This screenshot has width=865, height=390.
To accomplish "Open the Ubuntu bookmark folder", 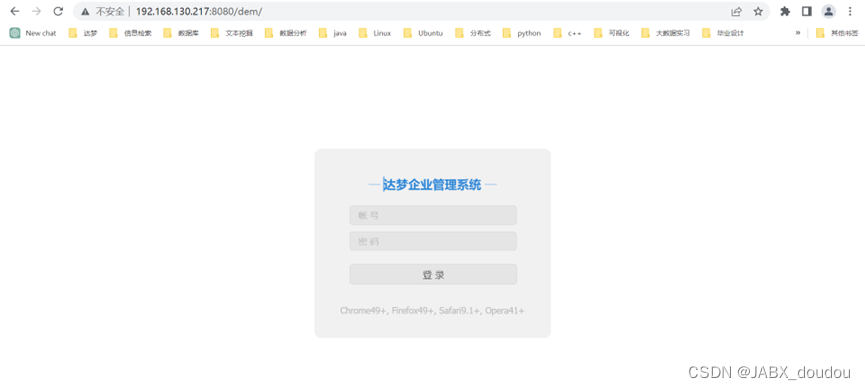I will (423, 33).
